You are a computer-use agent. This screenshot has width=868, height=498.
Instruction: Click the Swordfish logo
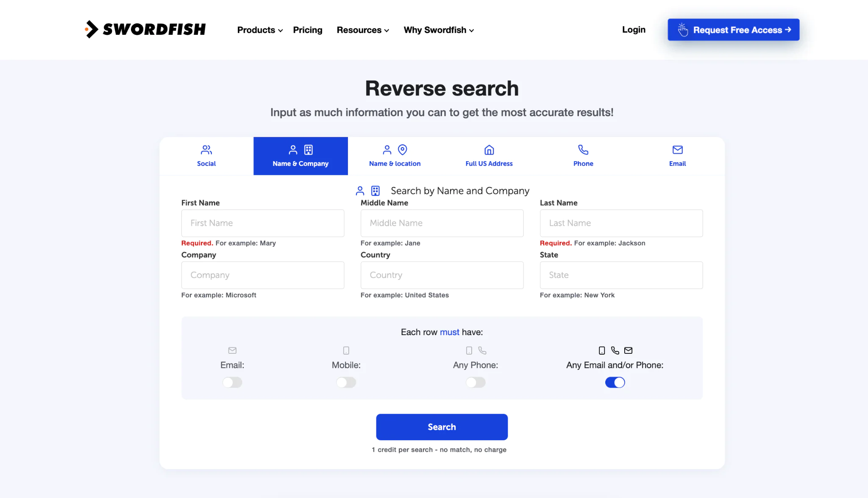[x=145, y=29]
